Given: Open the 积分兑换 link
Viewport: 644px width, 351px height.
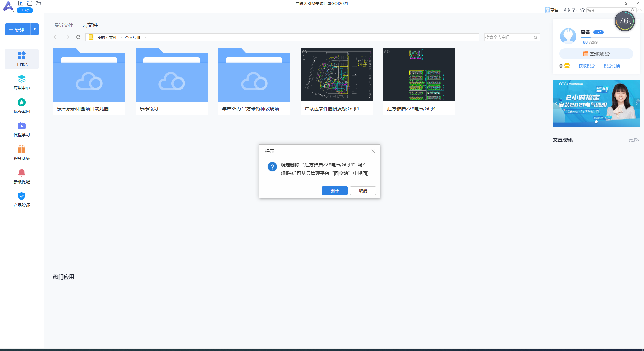Looking at the screenshot, I should pos(612,66).
